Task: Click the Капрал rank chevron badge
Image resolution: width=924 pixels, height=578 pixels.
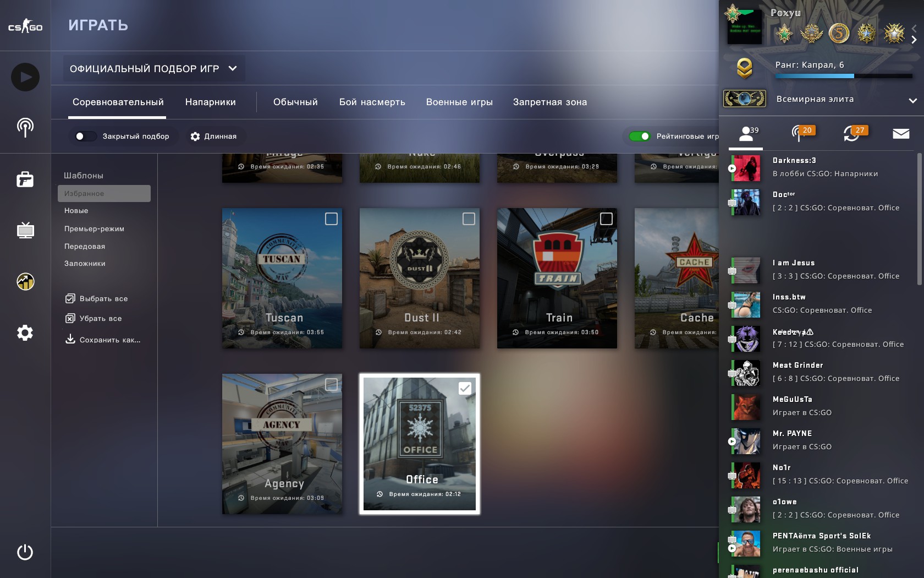Action: (745, 68)
